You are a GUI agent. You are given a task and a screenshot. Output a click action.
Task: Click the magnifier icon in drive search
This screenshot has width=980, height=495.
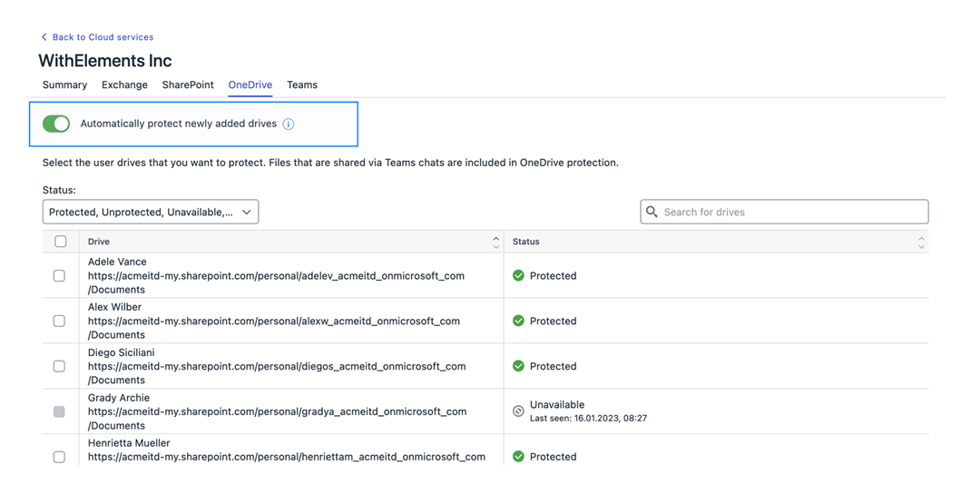652,212
